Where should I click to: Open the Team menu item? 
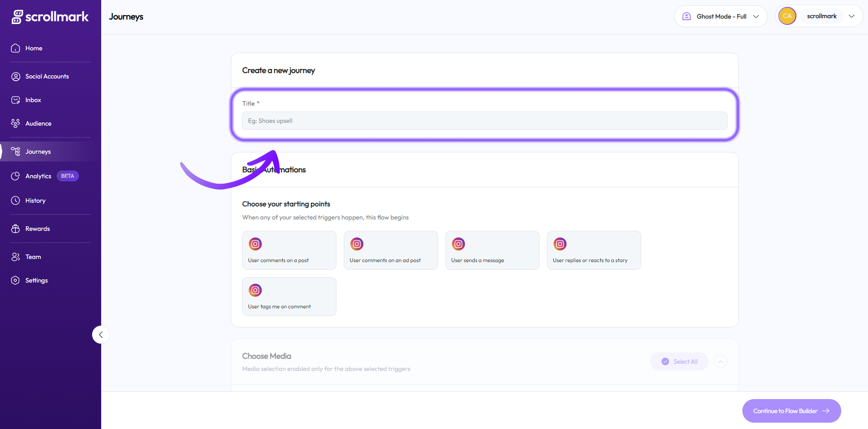coord(33,257)
